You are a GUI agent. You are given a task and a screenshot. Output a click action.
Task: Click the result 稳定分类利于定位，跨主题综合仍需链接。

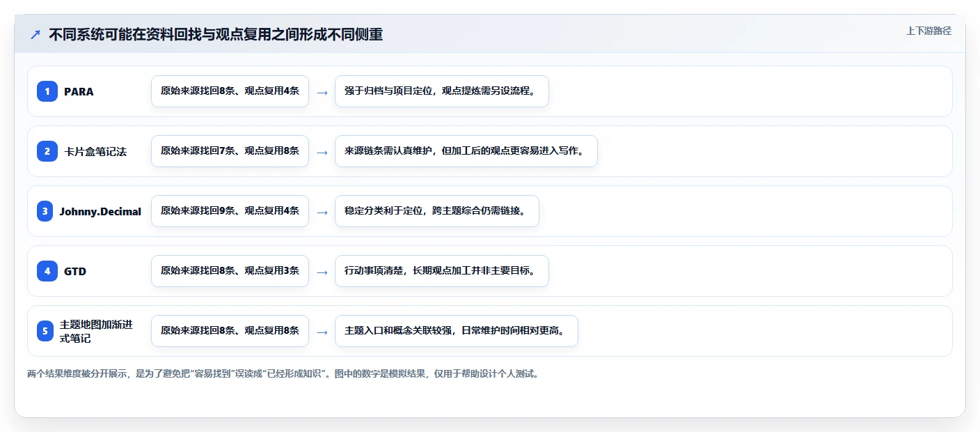click(437, 211)
